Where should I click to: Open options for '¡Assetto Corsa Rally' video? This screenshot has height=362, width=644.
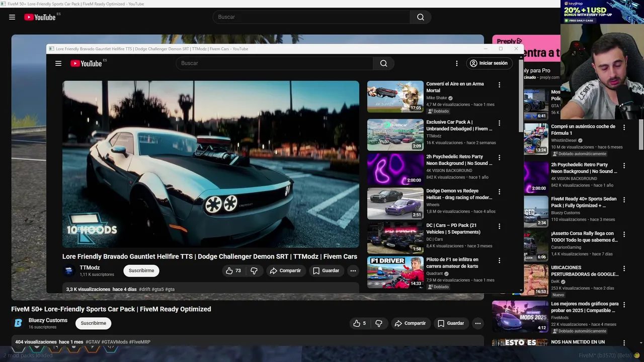click(x=624, y=234)
